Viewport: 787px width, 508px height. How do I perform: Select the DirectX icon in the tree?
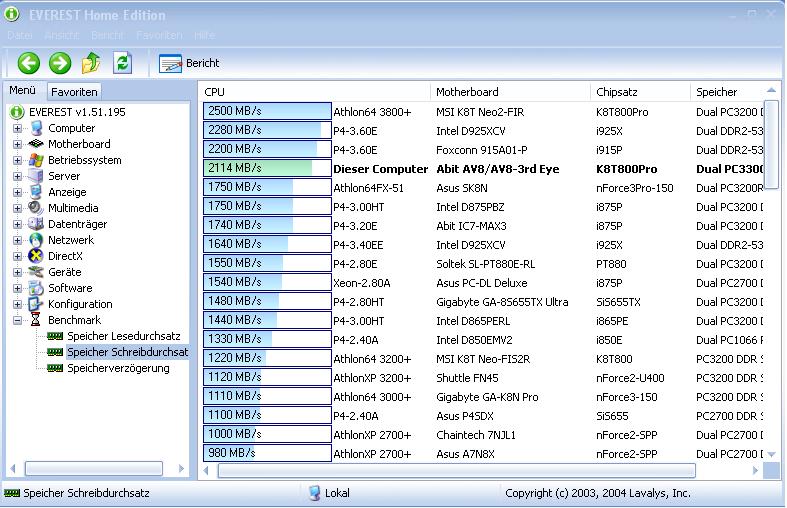36,256
